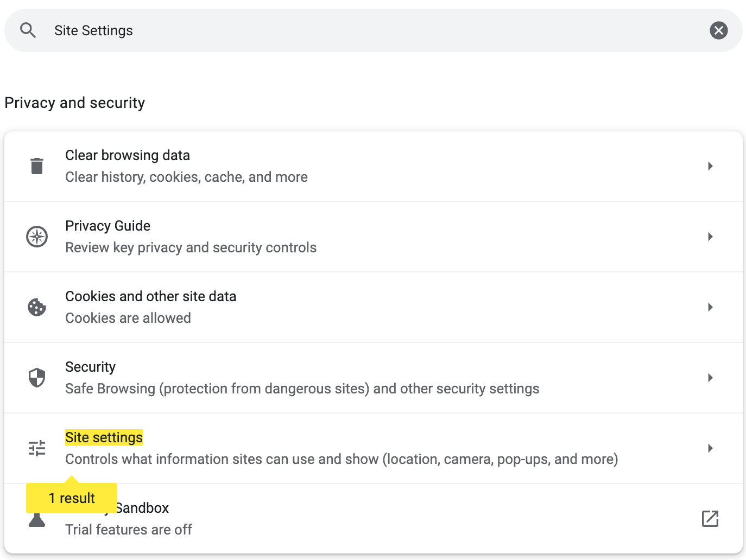The height and width of the screenshot is (560, 746).
Task: Open highlighted Site settings link
Action: (104, 438)
